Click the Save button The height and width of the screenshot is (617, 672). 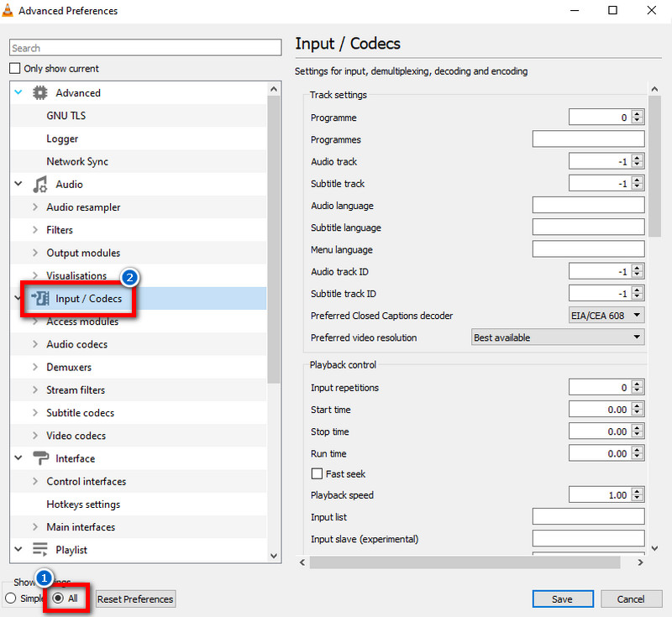pyautogui.click(x=563, y=599)
